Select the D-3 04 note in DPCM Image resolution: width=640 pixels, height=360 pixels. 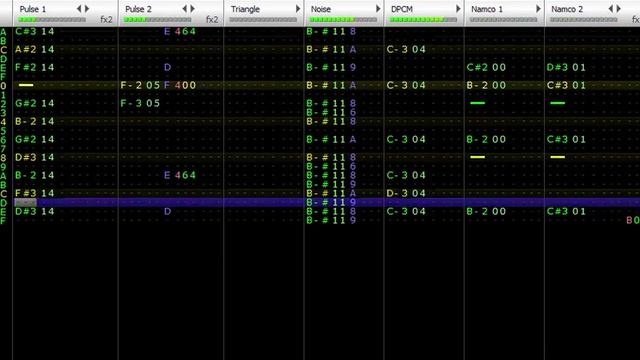[x=406, y=193]
